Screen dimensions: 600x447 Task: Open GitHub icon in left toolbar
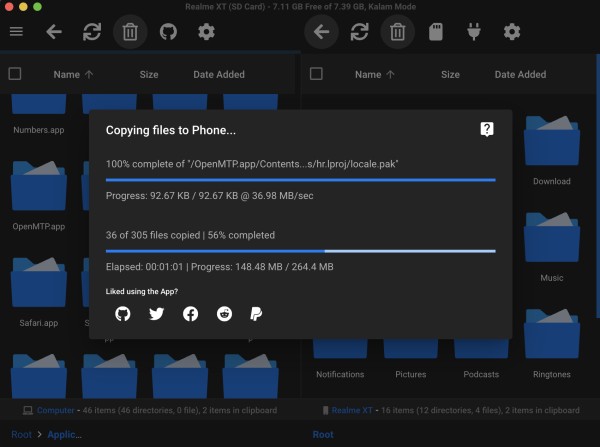point(168,32)
